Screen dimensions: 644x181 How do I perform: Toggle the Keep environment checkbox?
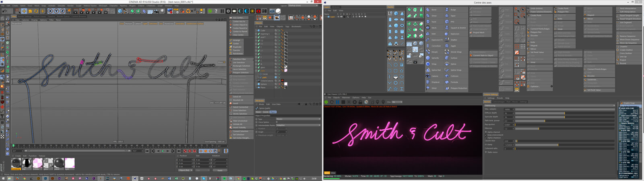(486, 135)
